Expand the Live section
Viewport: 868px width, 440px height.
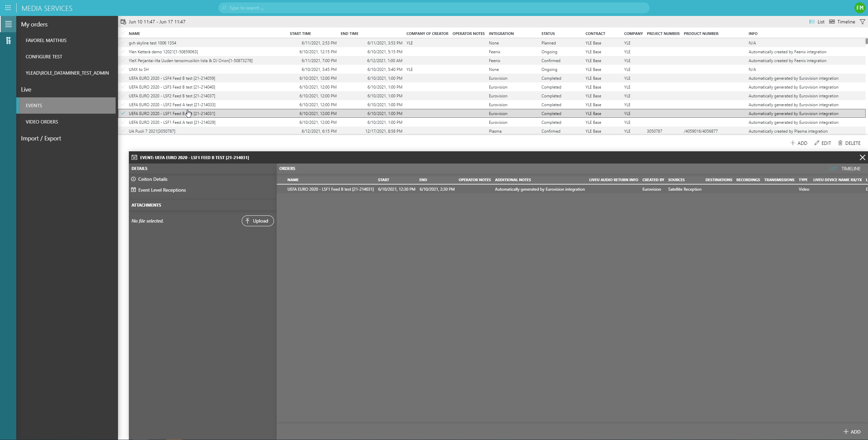pyautogui.click(x=26, y=90)
